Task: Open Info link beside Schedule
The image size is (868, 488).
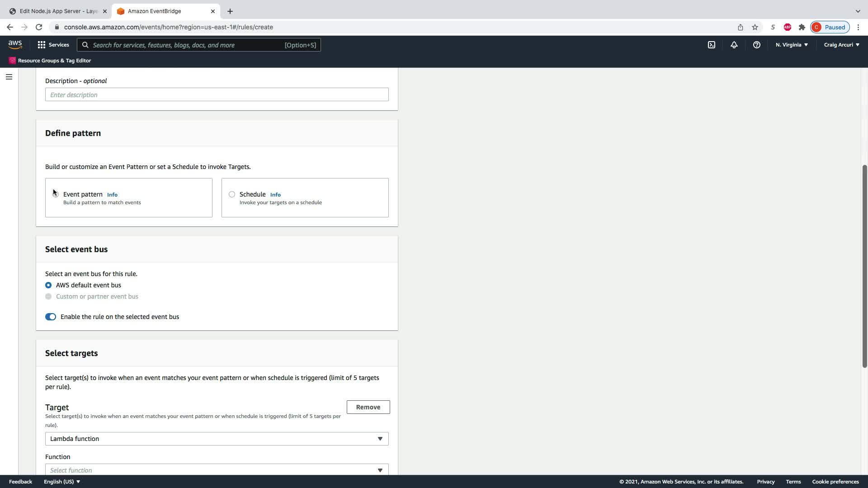Action: (x=275, y=195)
